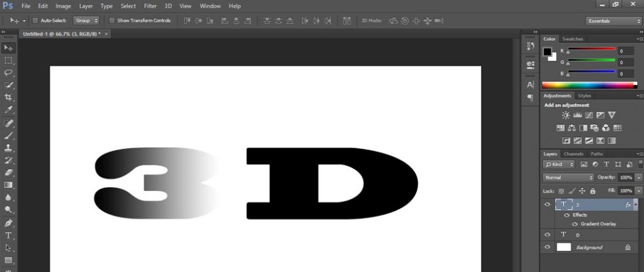The image size is (644, 272).
Task: Open the Normal blend mode dropdown
Action: click(x=569, y=178)
